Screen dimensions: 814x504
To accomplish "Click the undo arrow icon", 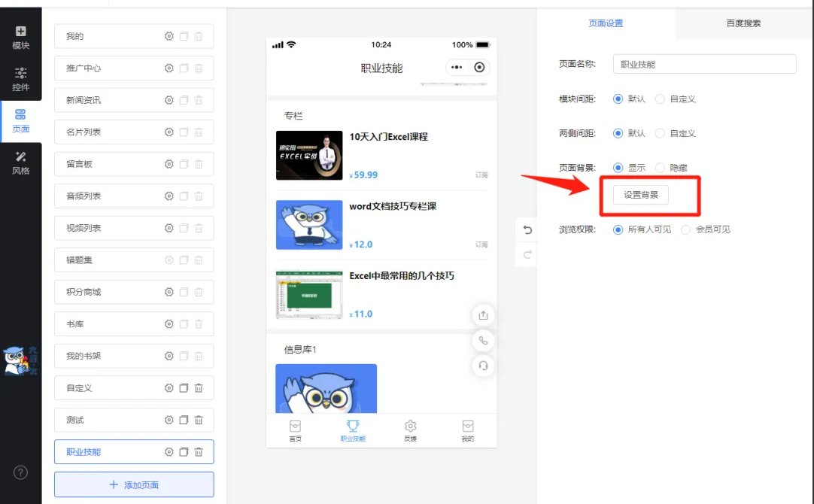I will click(x=527, y=229).
